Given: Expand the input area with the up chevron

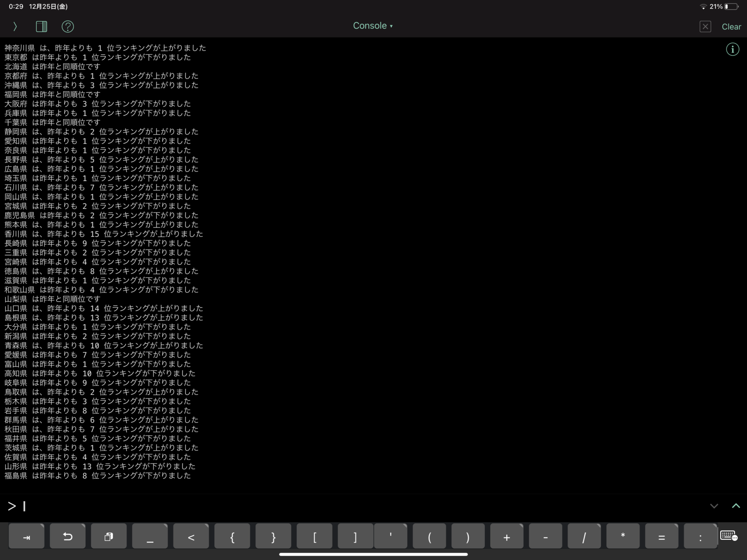Looking at the screenshot, I should click(x=736, y=506).
